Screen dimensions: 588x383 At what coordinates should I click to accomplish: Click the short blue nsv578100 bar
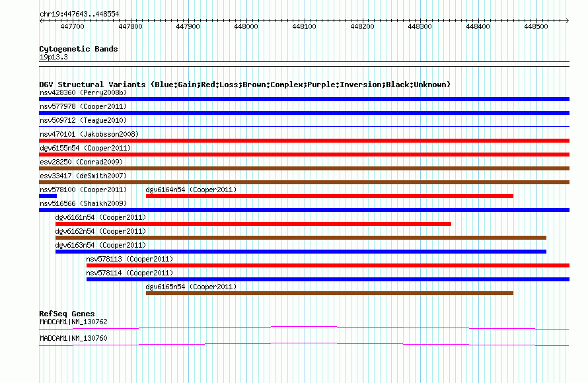coord(48,196)
